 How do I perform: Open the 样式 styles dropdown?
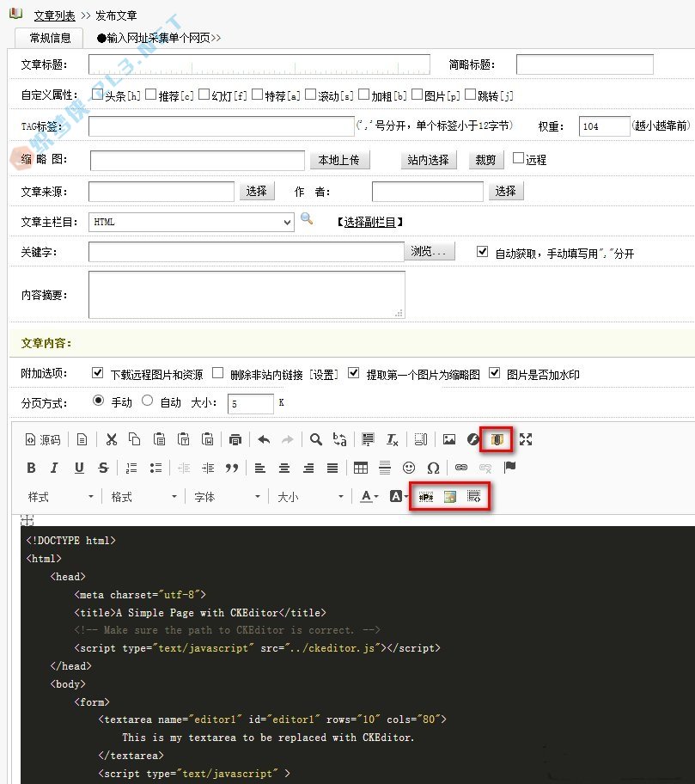point(60,497)
